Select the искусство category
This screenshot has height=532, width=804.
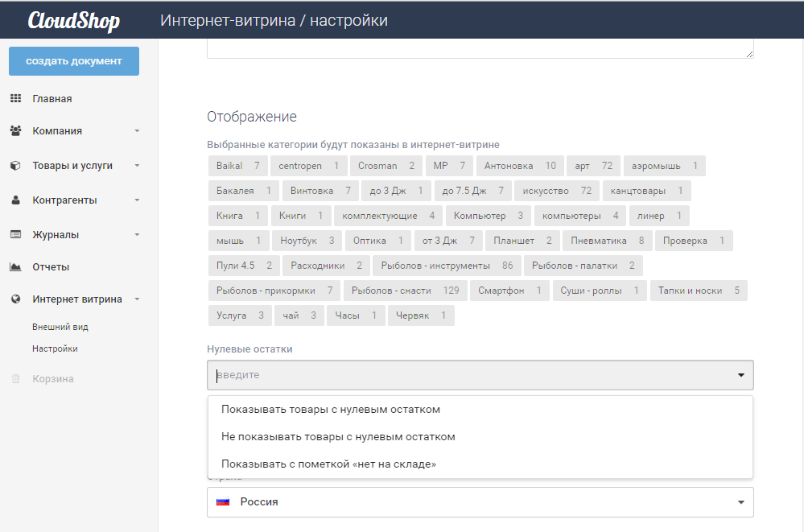click(x=557, y=191)
